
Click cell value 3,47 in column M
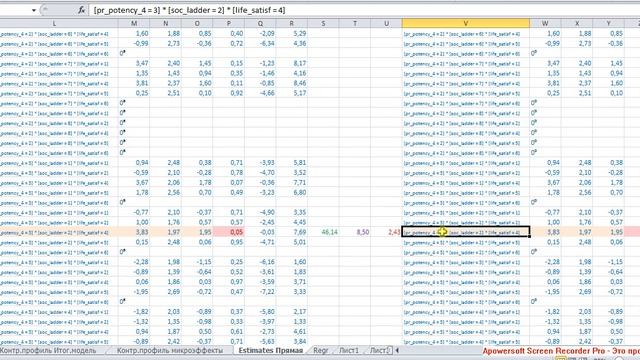[x=142, y=63]
